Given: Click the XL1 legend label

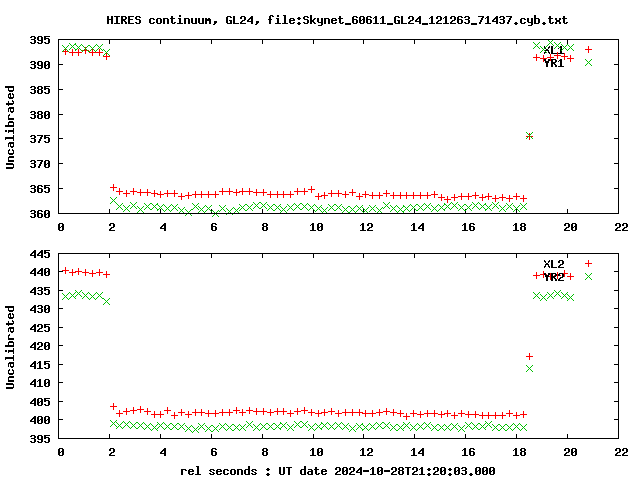Looking at the screenshot, I should 553,50.
